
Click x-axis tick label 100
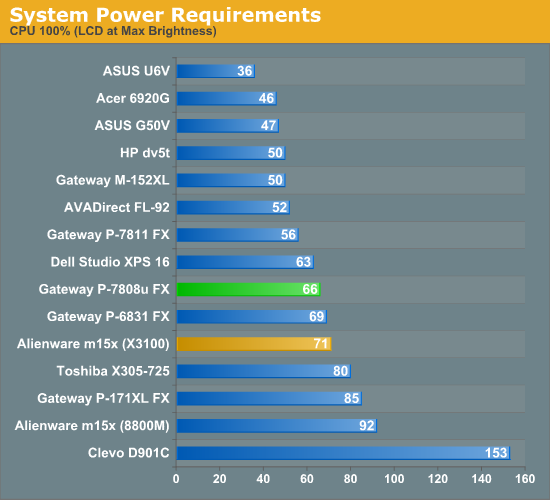394,479
